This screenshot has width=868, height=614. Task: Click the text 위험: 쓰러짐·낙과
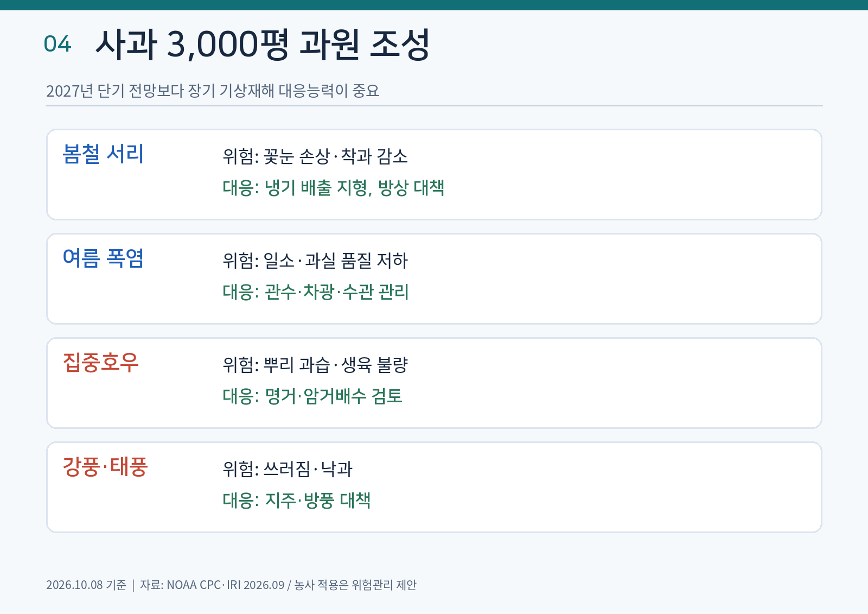pos(288,469)
